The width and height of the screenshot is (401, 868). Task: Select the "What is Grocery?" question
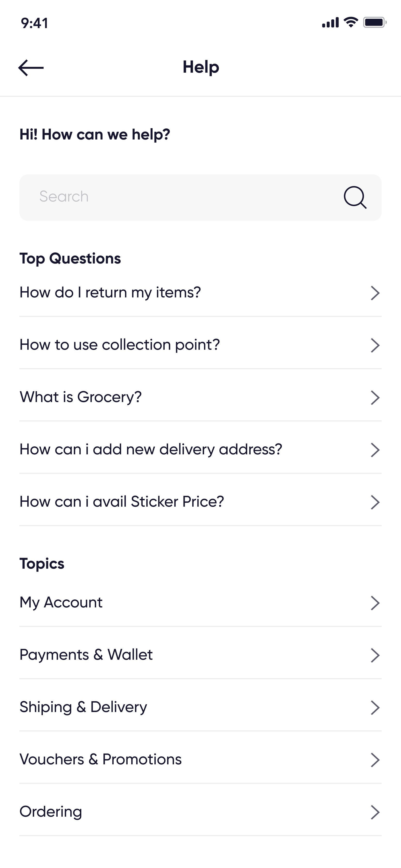[x=81, y=397]
